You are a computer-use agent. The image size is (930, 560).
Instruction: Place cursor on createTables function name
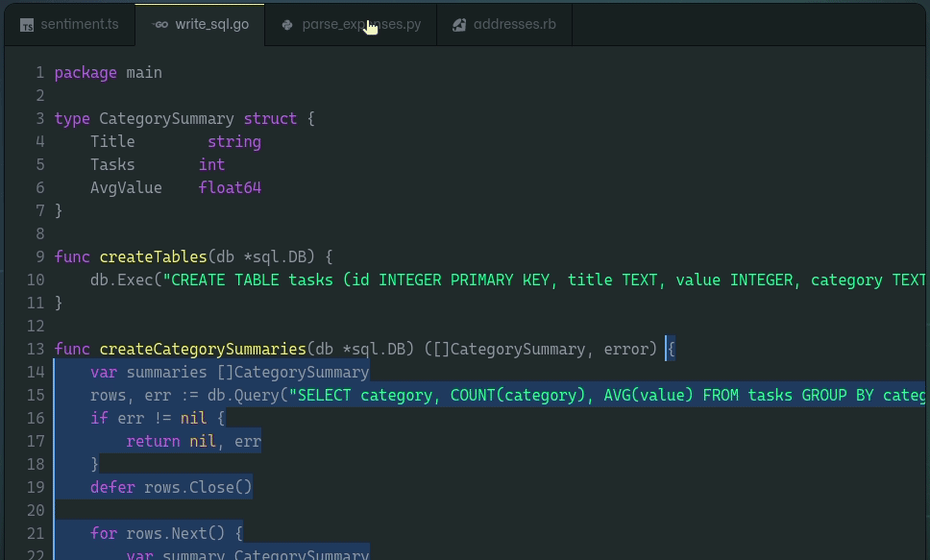point(153,256)
